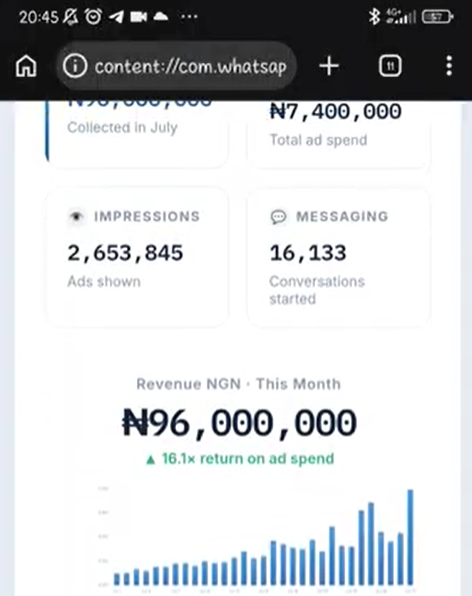
Task: Open the tab switcher showing 11 tabs
Action: point(390,66)
